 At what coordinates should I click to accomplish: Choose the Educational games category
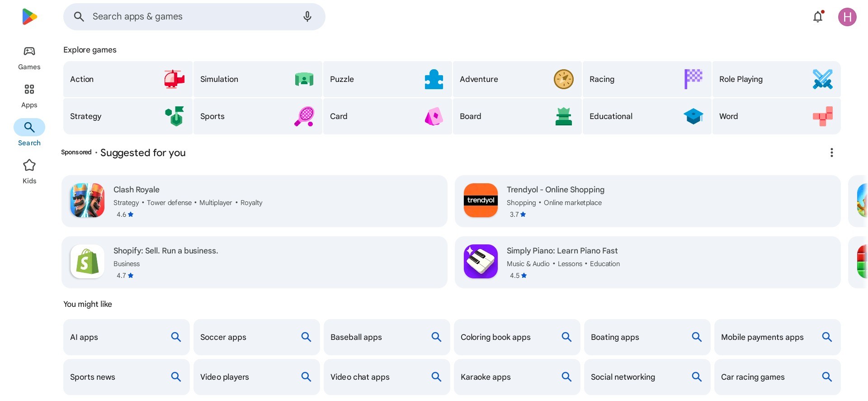point(647,116)
